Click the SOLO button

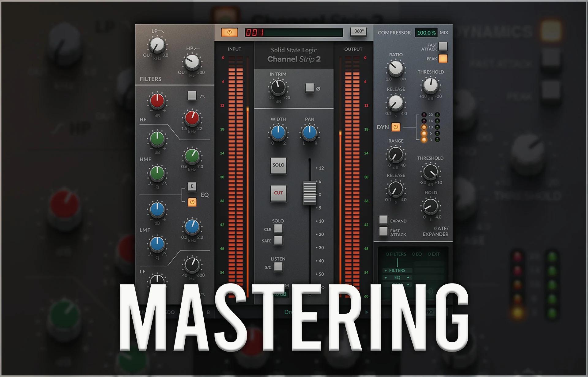[278, 166]
